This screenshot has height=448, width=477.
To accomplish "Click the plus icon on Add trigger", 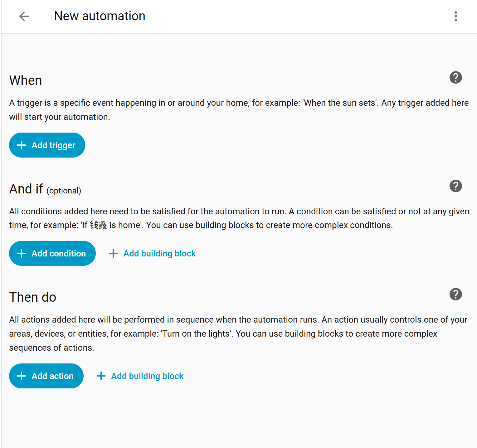I will (x=22, y=145).
